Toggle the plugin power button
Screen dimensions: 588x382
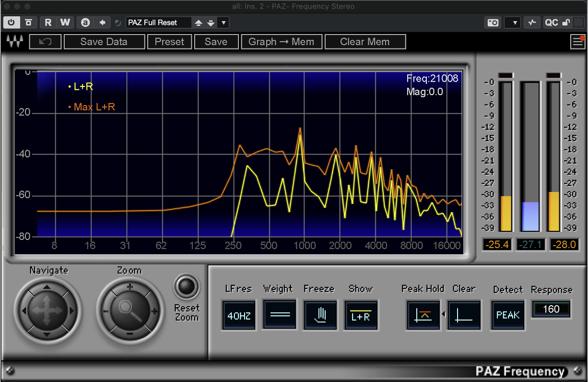(x=11, y=23)
